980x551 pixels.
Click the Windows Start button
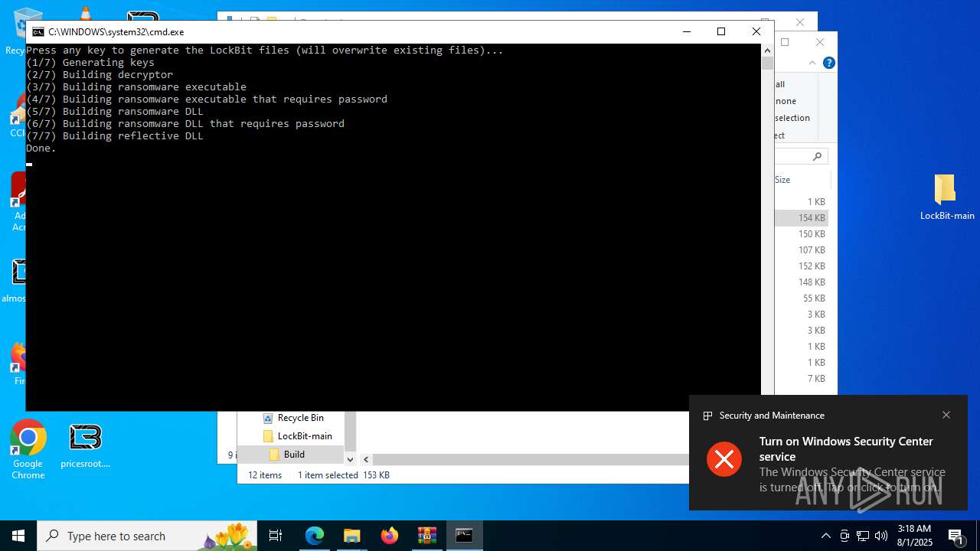coord(18,536)
